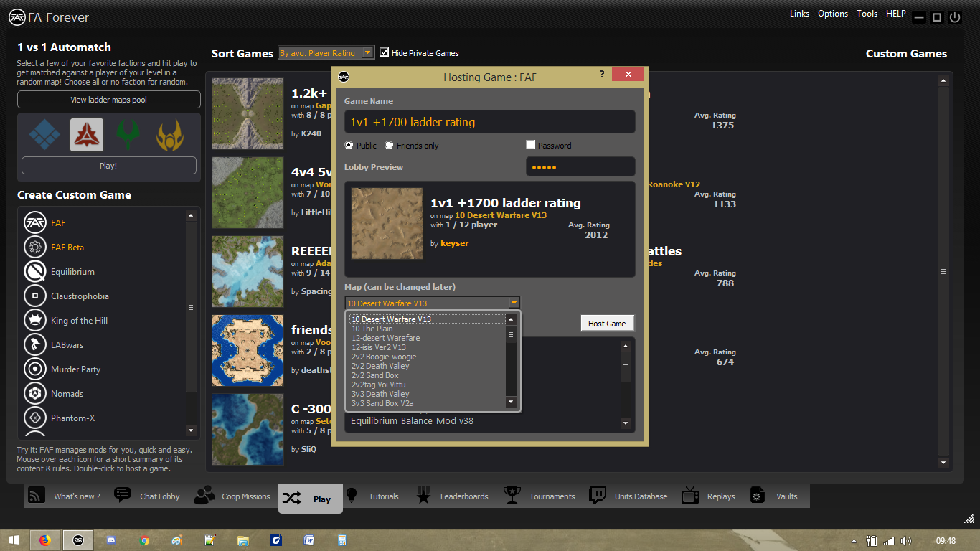Collapse the map selection dropdown
This screenshot has height=551, width=980.
pos(514,303)
